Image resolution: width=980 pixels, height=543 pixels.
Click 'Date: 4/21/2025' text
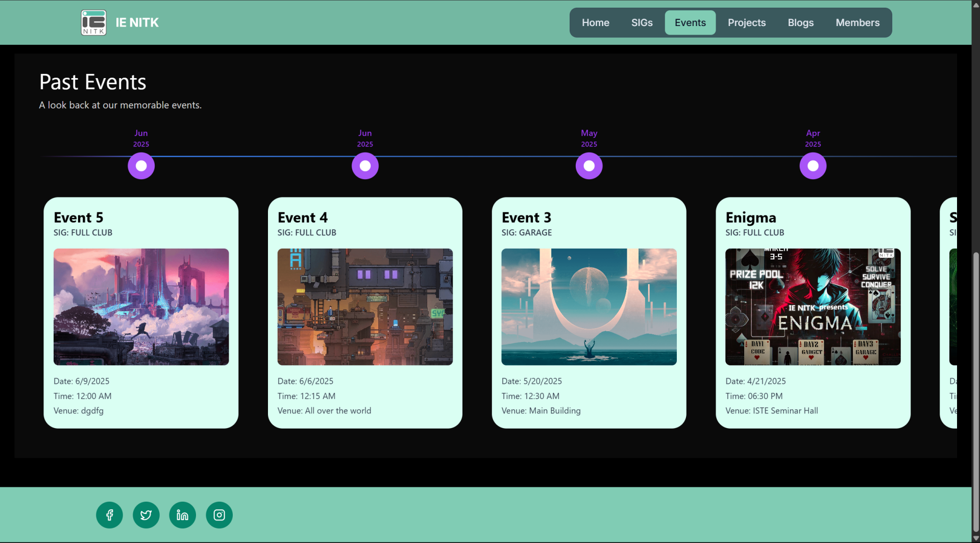pyautogui.click(x=755, y=381)
